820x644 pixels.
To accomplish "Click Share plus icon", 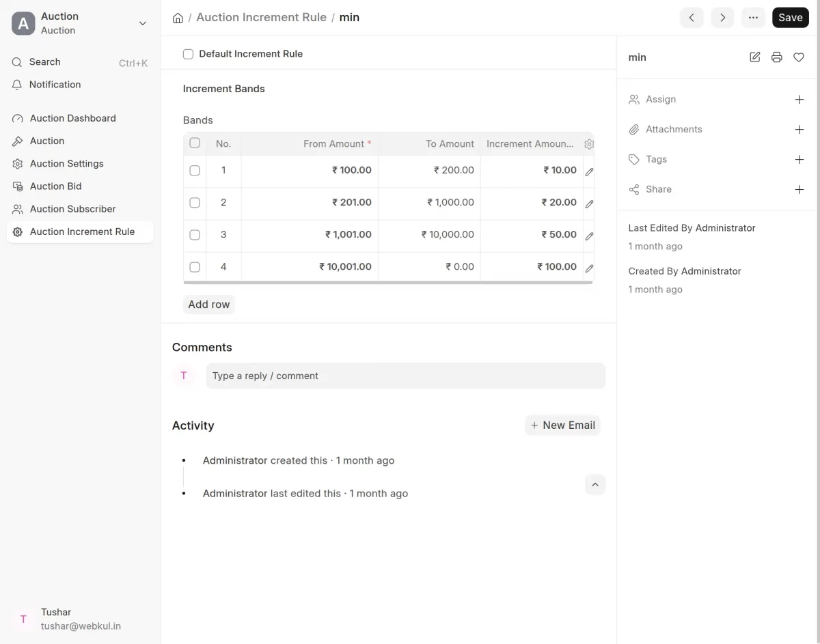I will click(799, 190).
